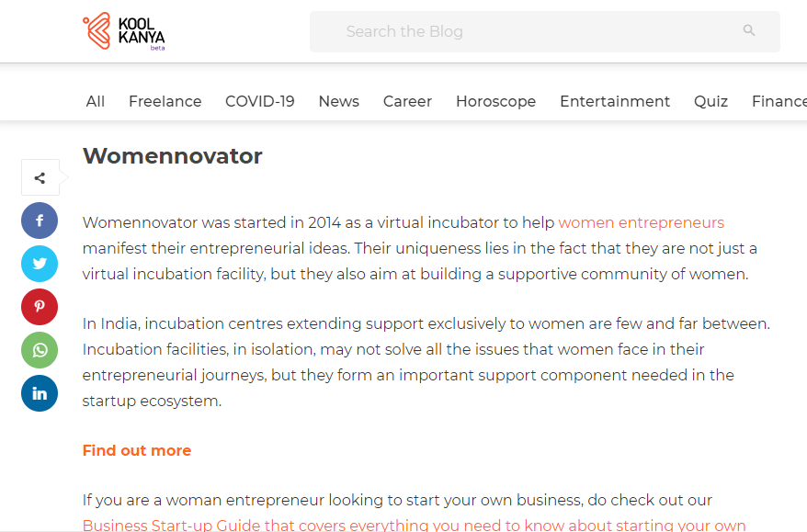Toggle the share icon button
The height and width of the screenshot is (532, 807).
tap(40, 178)
